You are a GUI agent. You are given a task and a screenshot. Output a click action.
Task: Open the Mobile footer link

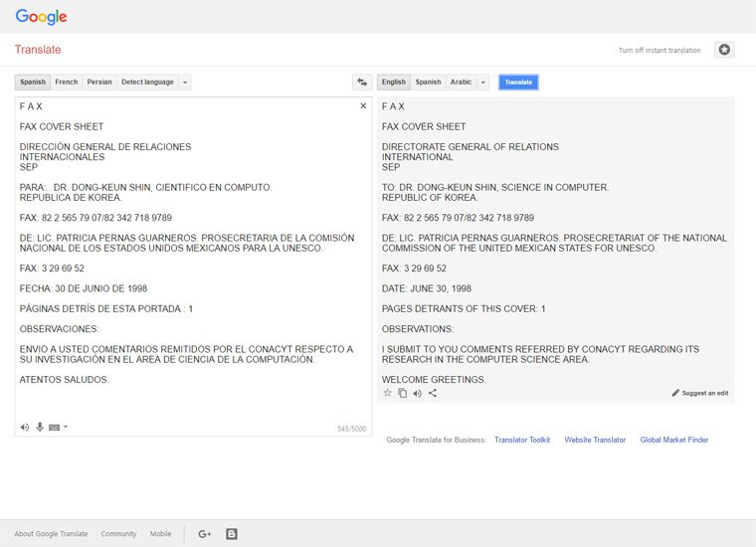click(x=160, y=533)
